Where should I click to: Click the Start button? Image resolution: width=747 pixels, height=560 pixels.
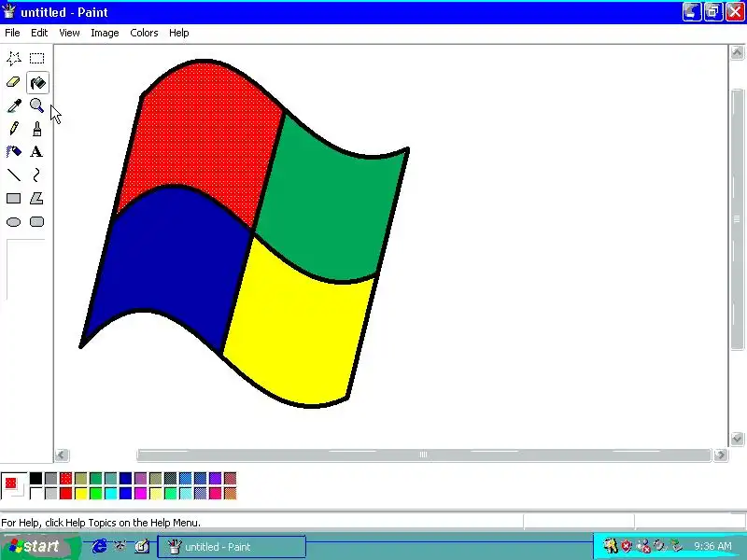(x=40, y=546)
